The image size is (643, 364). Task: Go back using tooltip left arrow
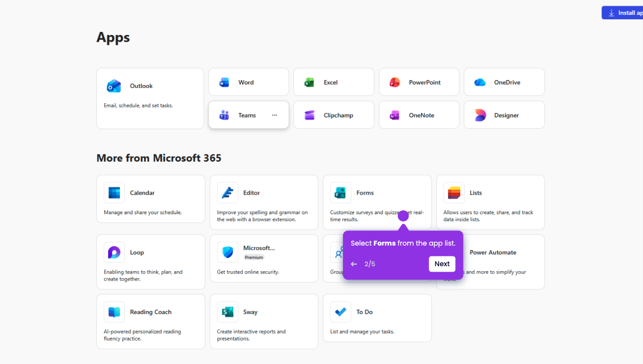354,264
